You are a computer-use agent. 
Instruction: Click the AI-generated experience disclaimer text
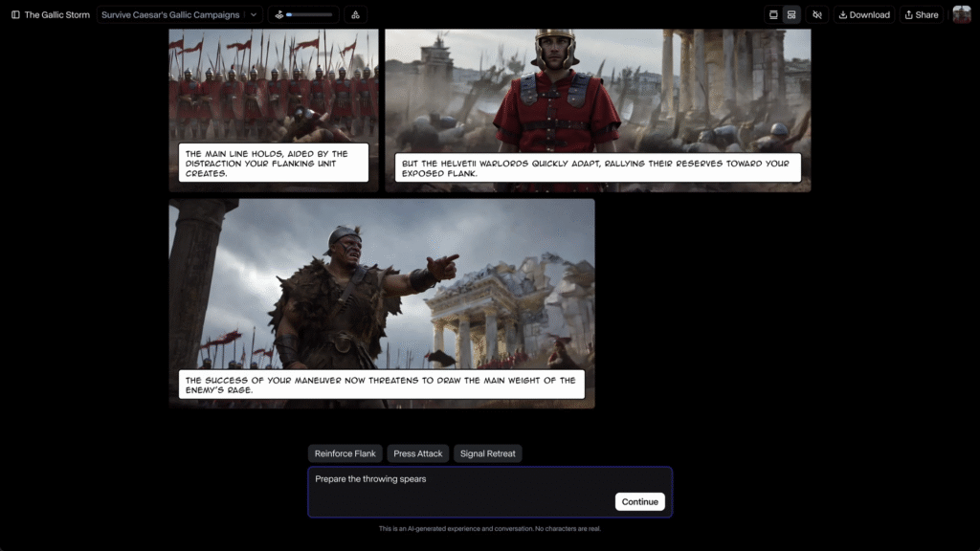click(490, 528)
